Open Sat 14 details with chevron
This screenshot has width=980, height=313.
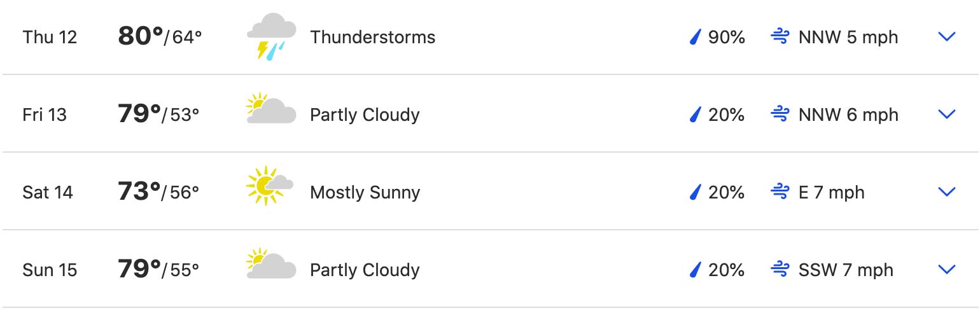pyautogui.click(x=947, y=192)
